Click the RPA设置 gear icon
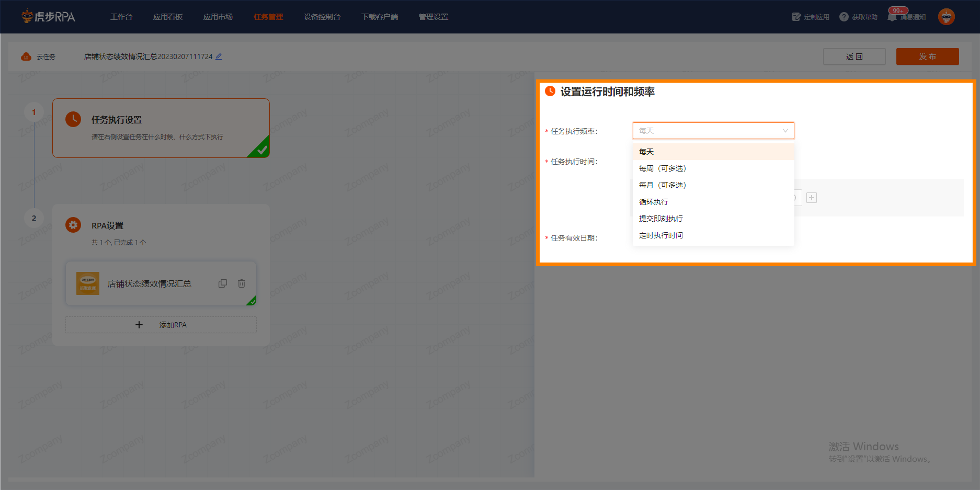The width and height of the screenshot is (980, 490). pyautogui.click(x=73, y=225)
